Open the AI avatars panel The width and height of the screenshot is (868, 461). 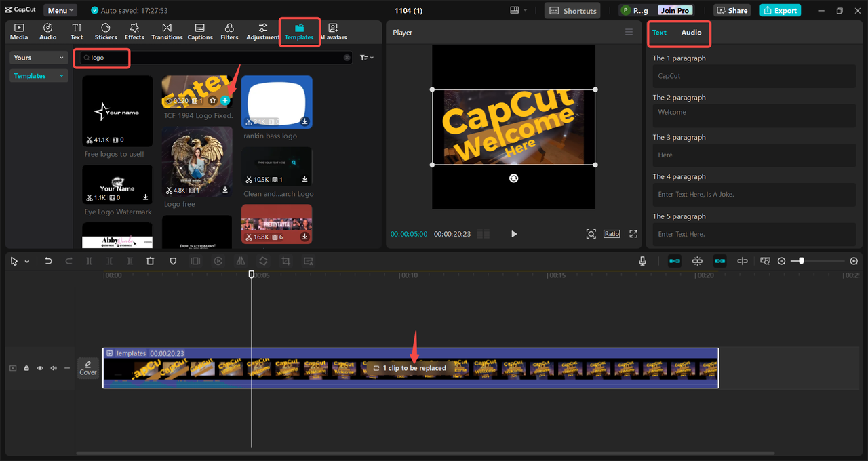point(333,31)
